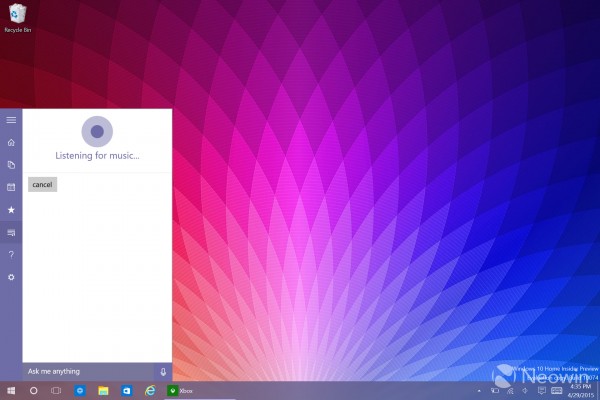Click the Ask me anything search box
Screen dimensions: 600x400
point(88,371)
